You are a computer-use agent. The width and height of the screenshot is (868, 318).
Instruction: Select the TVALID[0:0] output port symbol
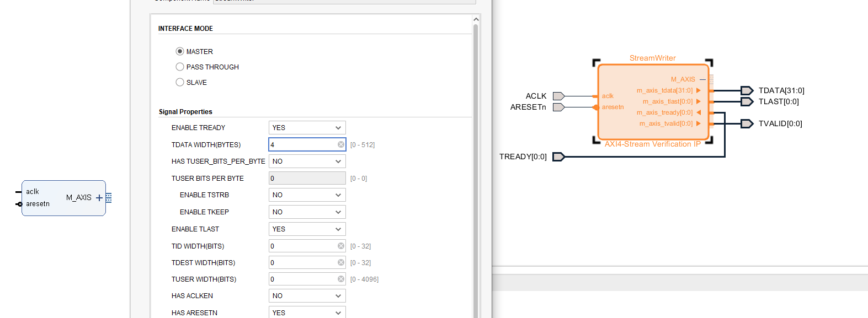(x=747, y=123)
